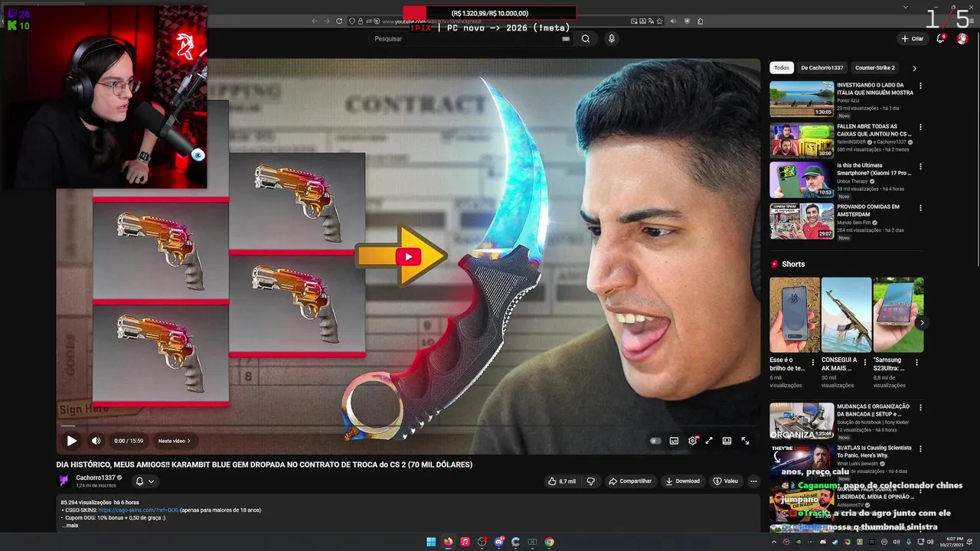This screenshot has width=980, height=551.
Task: Open 'Is this the Ultimate Smartphone?' video thumbnail
Action: pos(802,181)
